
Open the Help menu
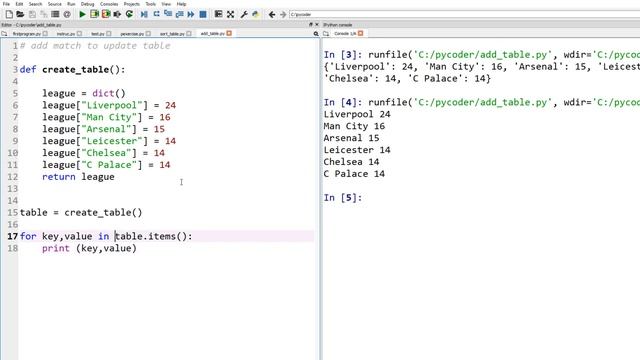(181, 4)
